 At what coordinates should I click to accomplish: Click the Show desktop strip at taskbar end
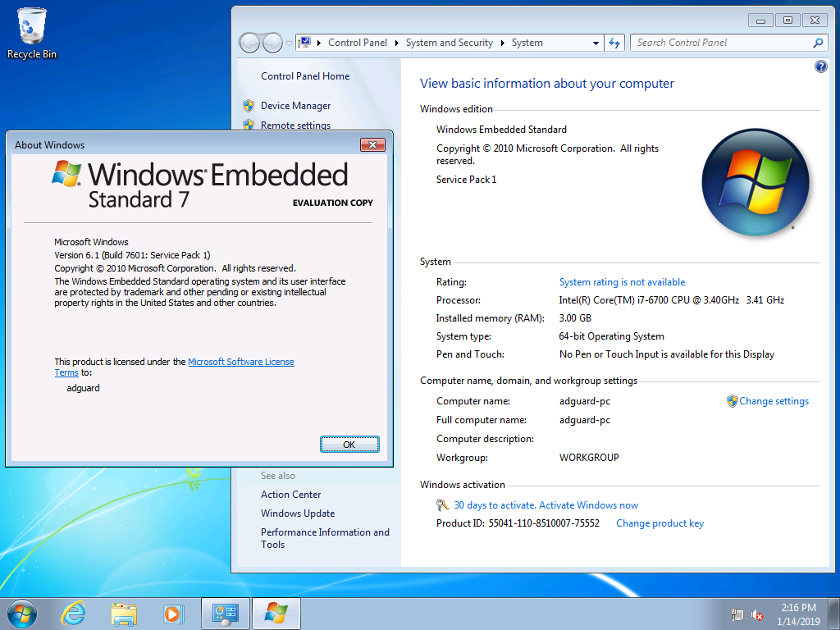tap(834, 614)
